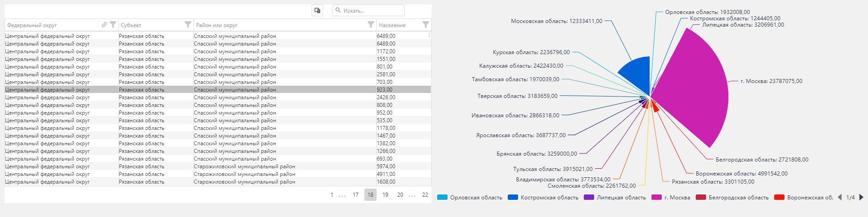Go to page 22 of table
The width and height of the screenshot is (868, 217).
425,195
